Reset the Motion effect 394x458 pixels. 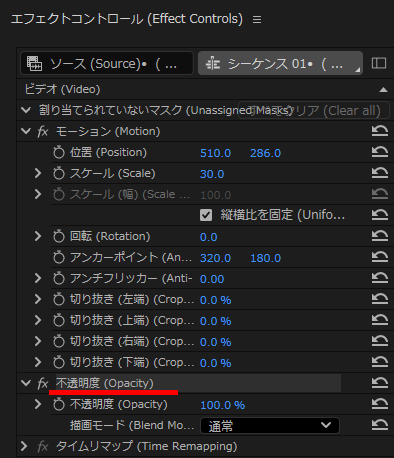pyautogui.click(x=380, y=131)
